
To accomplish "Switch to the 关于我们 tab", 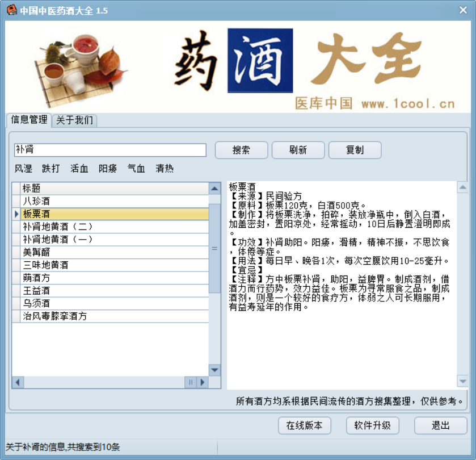I will pos(74,120).
